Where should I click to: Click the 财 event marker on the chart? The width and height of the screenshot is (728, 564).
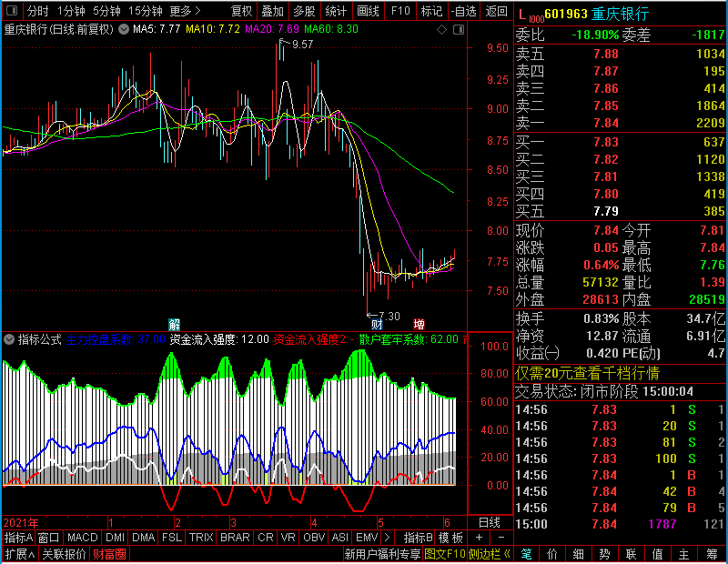tap(377, 324)
